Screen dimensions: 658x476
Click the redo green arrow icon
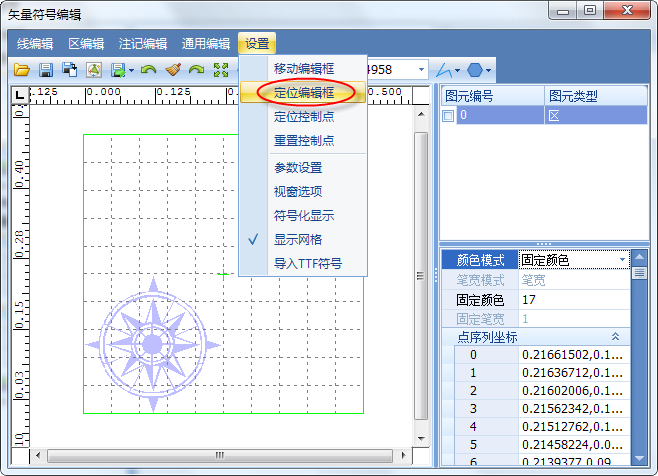click(197, 70)
